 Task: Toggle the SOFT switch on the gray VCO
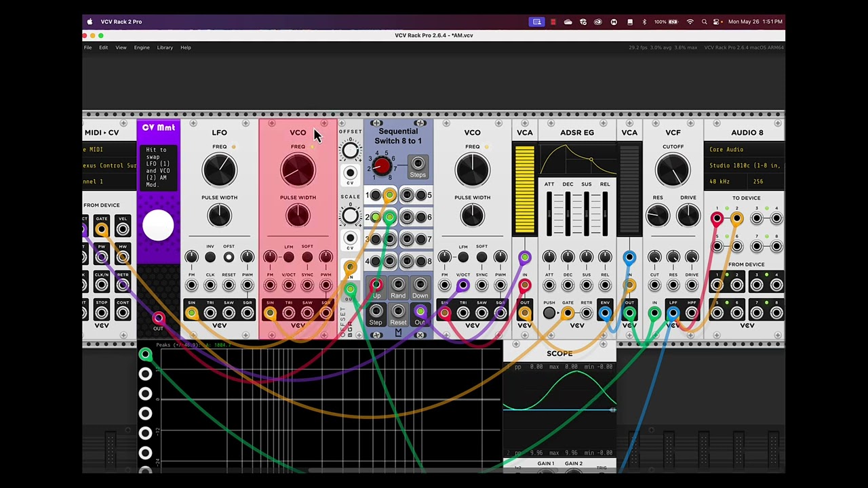coord(481,257)
